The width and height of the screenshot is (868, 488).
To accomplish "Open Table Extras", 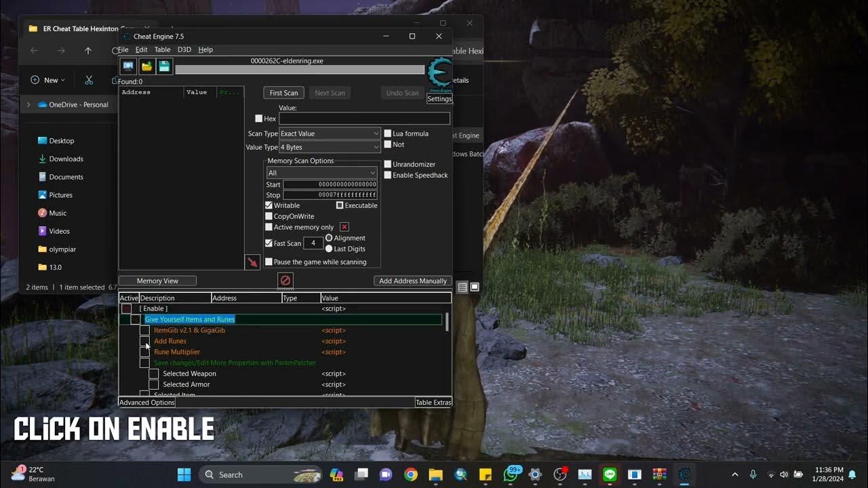I will [x=433, y=402].
